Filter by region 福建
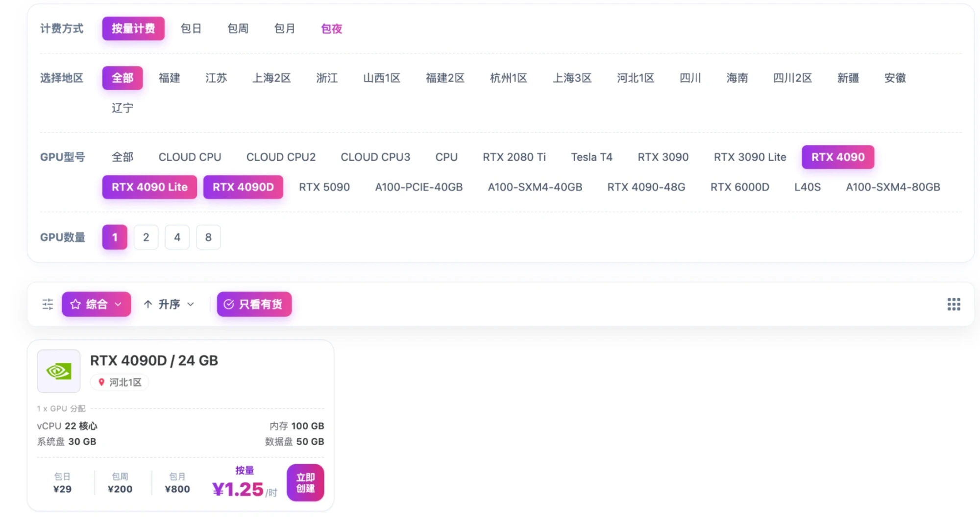 point(170,78)
